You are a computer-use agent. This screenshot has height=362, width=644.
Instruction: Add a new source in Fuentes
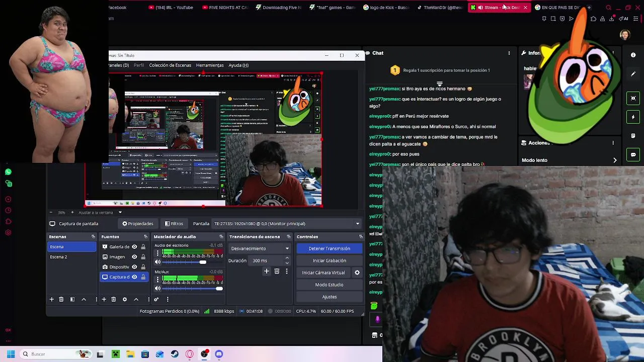104,299
